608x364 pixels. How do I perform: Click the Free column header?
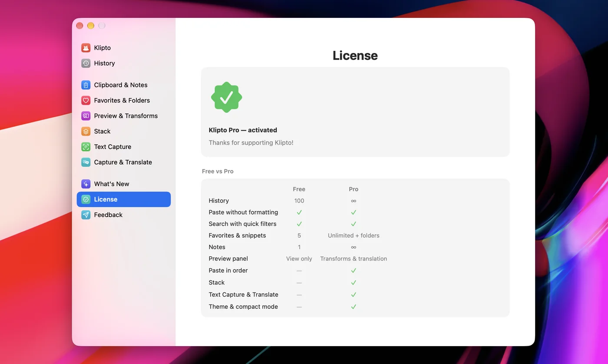(x=299, y=189)
